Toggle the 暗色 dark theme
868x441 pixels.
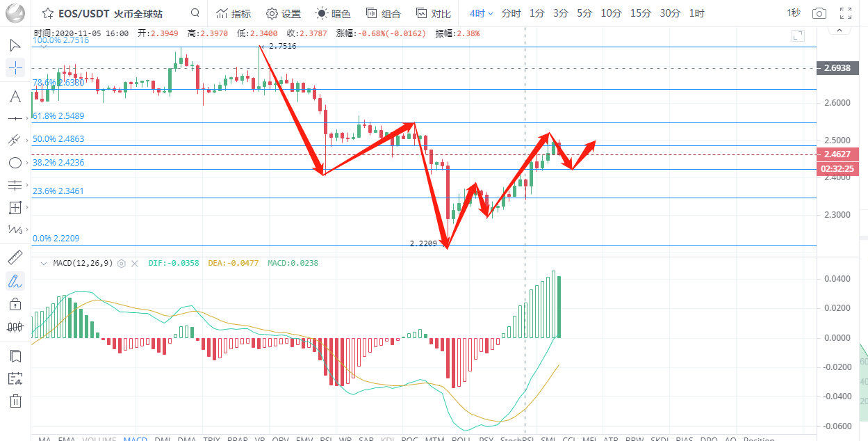coord(333,13)
